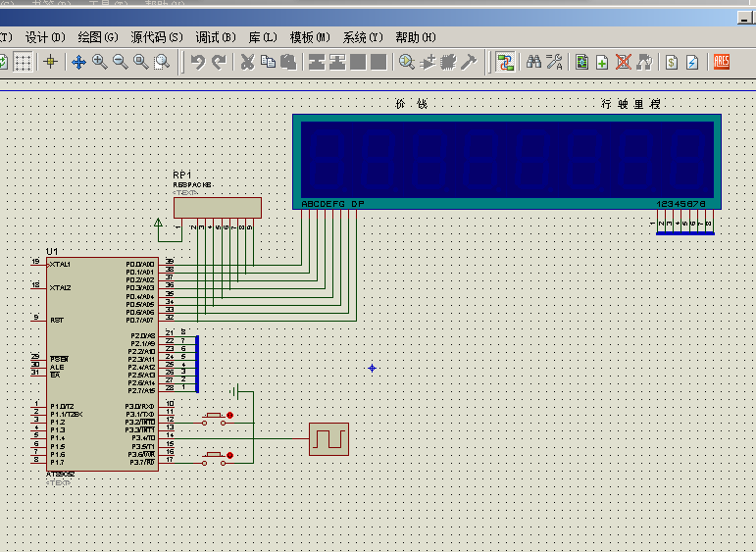Viewport: 756px width, 552px height.
Task: Click the 价钱 label above display
Action: pos(411,104)
